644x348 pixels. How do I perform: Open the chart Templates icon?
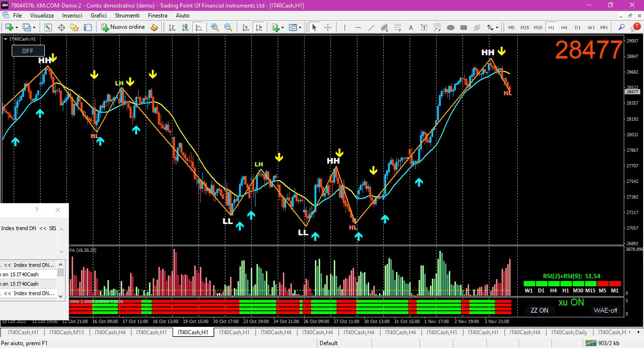tap(293, 27)
